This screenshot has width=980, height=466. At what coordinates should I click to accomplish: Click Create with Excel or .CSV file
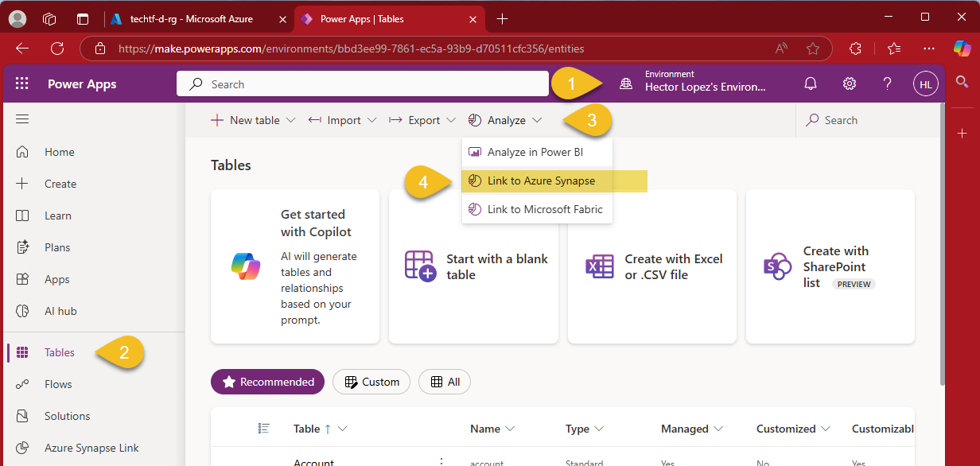[x=651, y=266]
